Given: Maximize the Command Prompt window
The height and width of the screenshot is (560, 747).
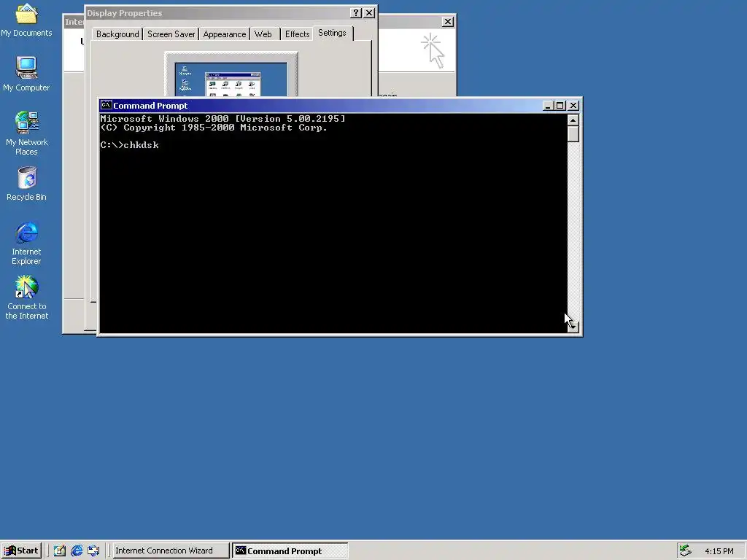Looking at the screenshot, I should 560,106.
